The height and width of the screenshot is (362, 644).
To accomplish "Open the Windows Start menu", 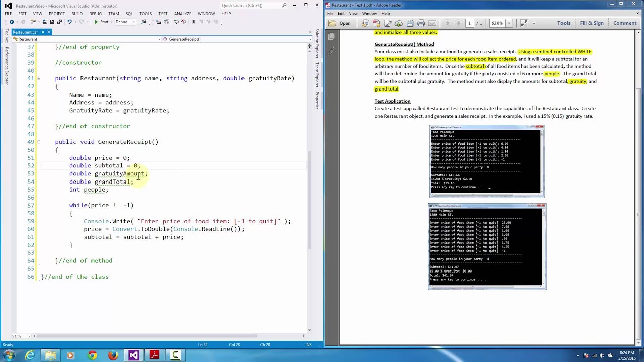I will [9, 355].
